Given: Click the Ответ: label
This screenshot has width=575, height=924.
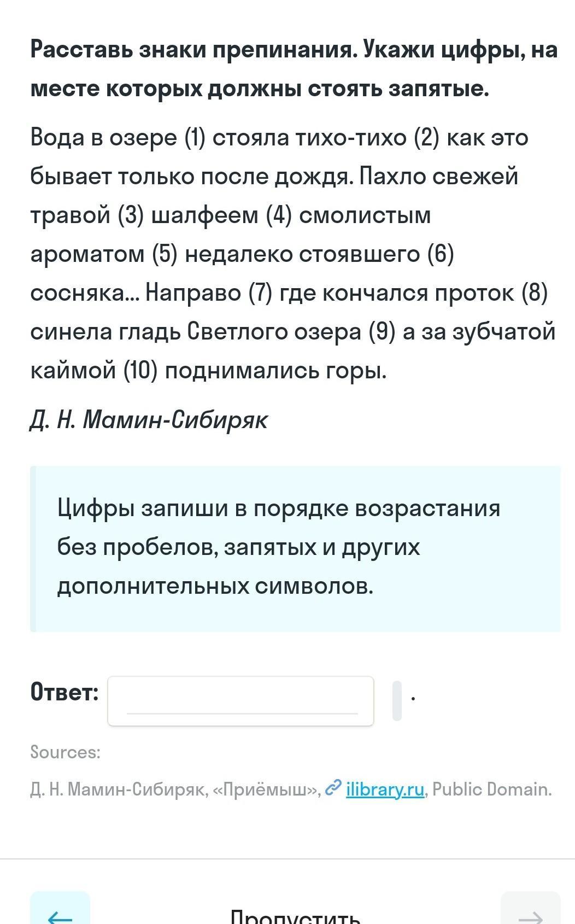Looking at the screenshot, I should pos(64,692).
